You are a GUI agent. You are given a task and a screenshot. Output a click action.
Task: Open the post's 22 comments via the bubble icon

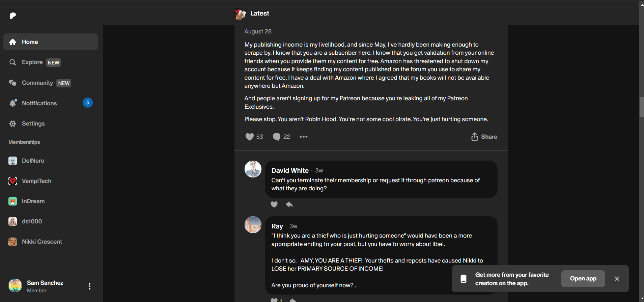point(276,137)
